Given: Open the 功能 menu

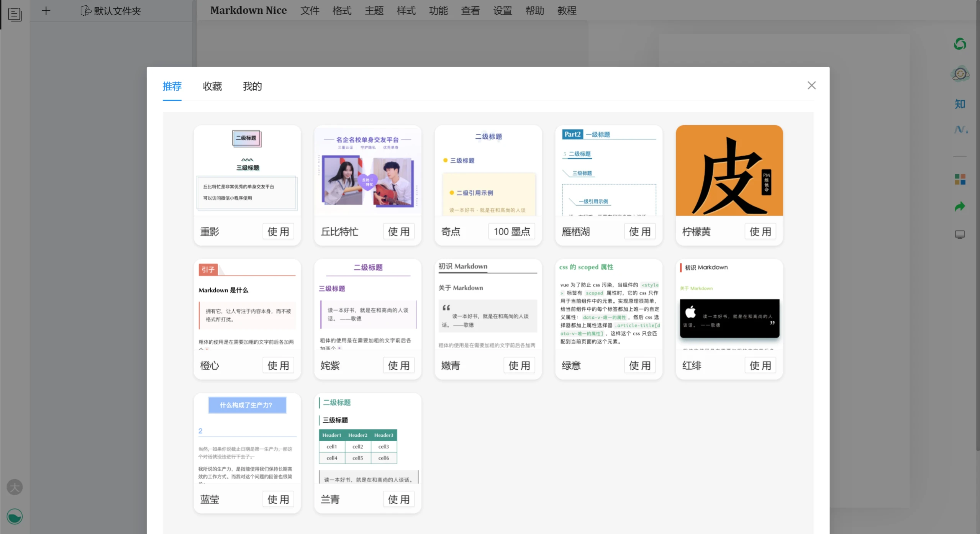Looking at the screenshot, I should [x=438, y=10].
